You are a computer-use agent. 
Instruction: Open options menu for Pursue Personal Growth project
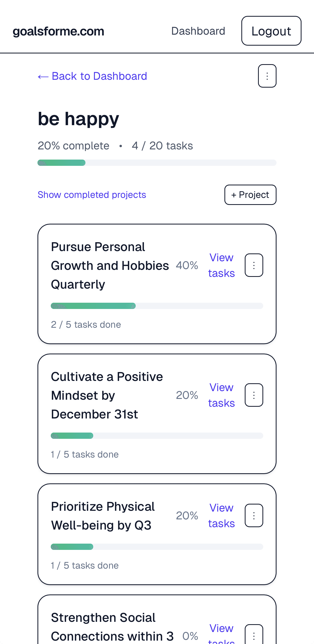[254, 265]
